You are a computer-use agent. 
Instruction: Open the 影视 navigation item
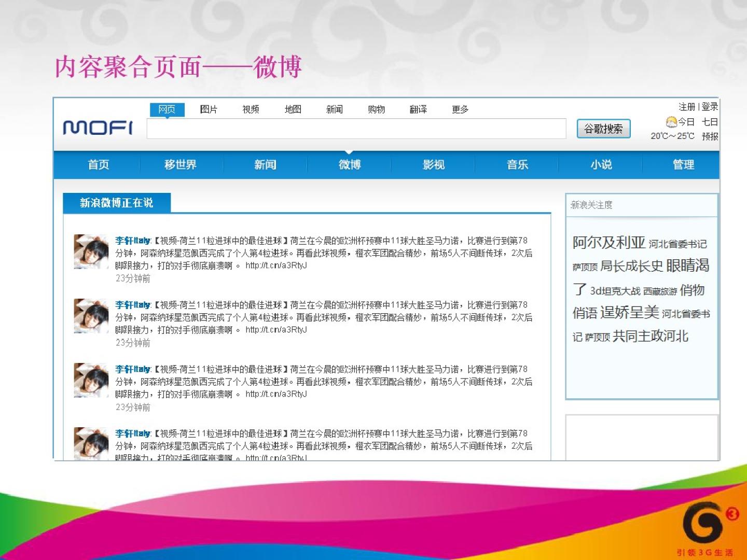[434, 165]
